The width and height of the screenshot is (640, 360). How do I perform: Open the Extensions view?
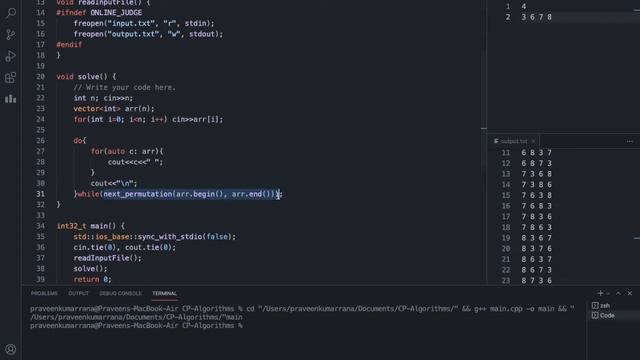[11, 77]
